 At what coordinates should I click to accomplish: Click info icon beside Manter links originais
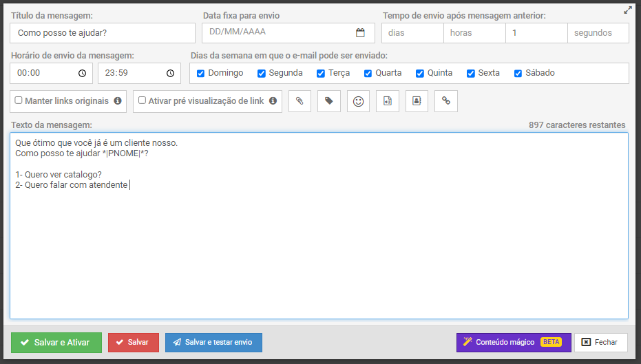coord(118,101)
